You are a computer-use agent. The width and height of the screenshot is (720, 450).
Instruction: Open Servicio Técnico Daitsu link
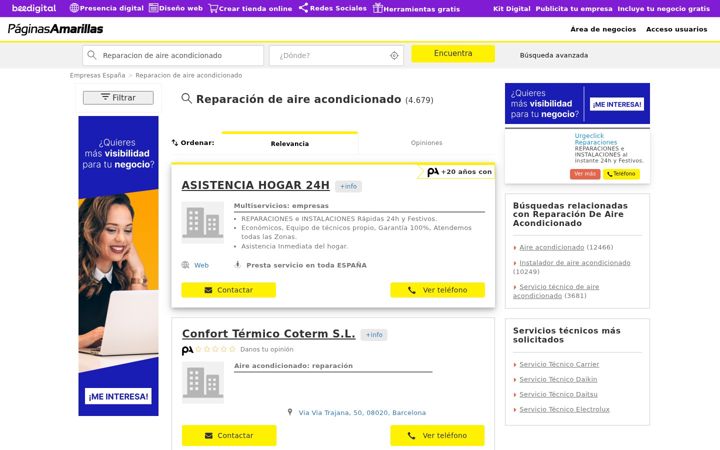click(558, 394)
